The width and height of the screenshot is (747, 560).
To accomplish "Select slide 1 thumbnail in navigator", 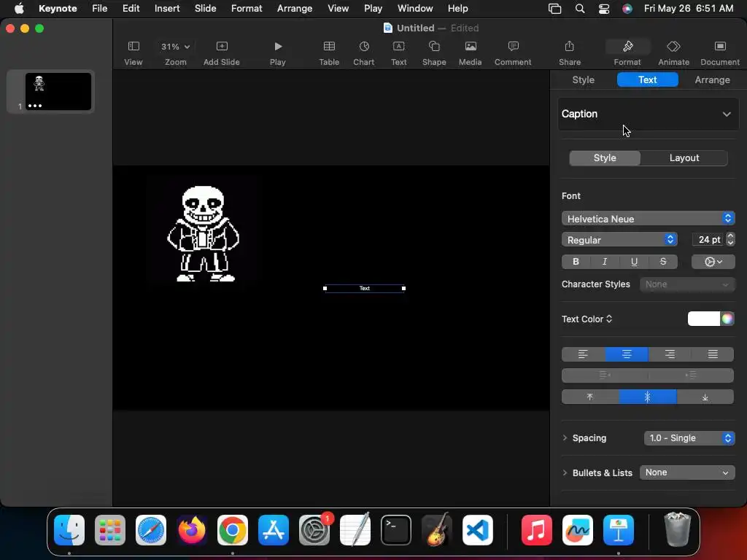I will pos(58,91).
